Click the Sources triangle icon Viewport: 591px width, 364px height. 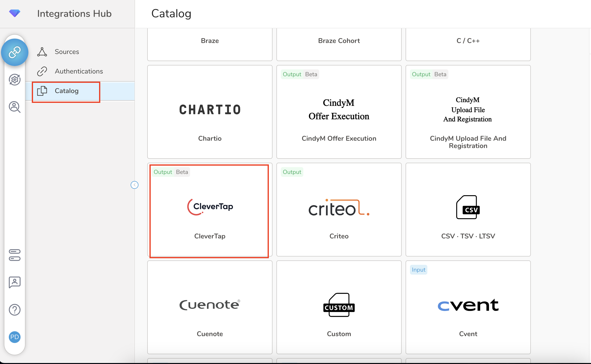(42, 52)
